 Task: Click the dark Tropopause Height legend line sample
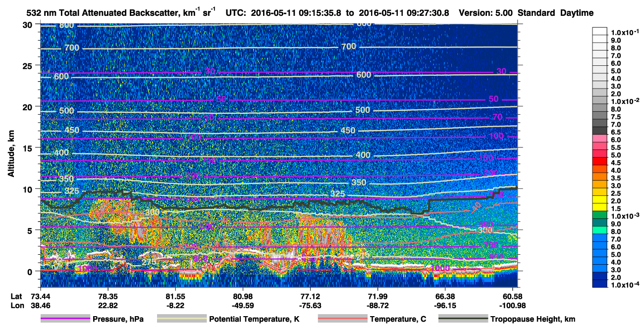coord(463,319)
